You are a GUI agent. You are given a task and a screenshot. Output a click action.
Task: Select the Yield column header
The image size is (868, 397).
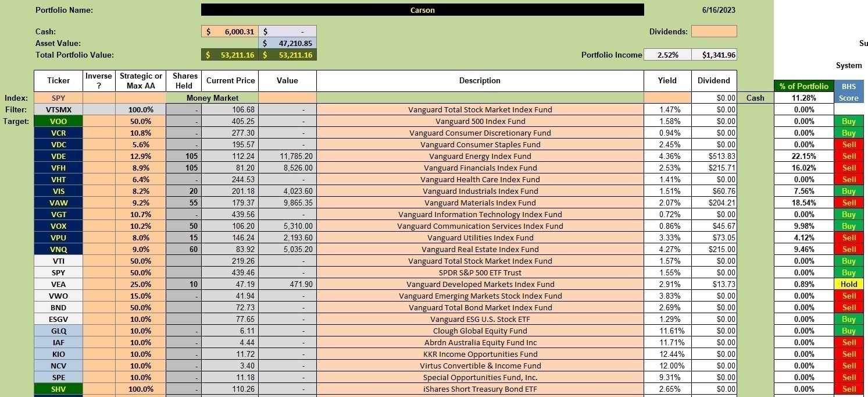[667, 80]
